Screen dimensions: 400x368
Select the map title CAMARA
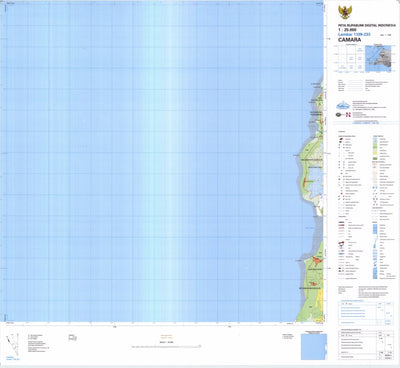[x=349, y=40]
